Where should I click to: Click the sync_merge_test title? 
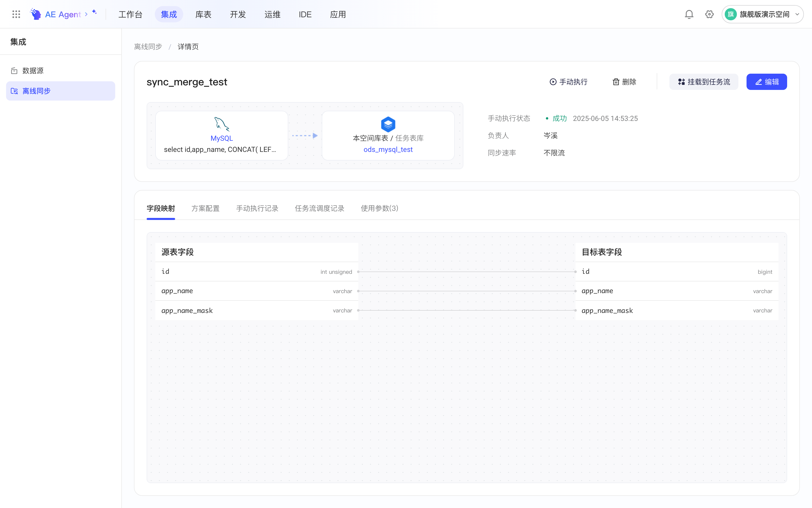pyautogui.click(x=187, y=82)
